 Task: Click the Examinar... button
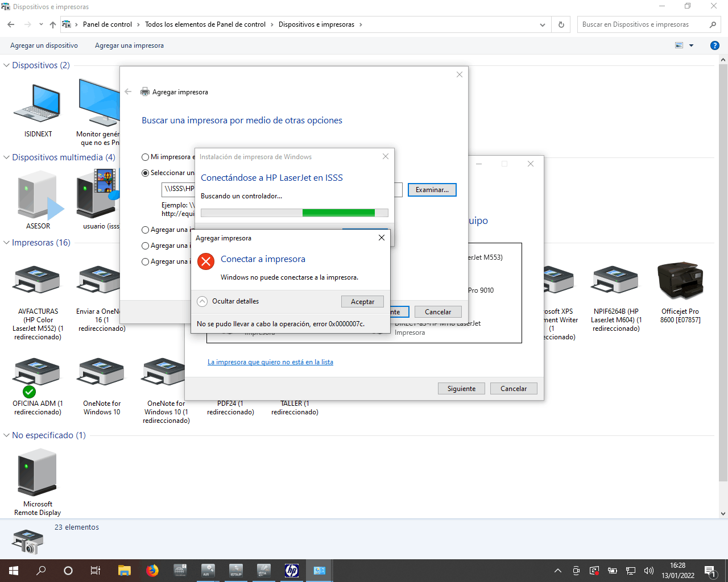coord(432,190)
